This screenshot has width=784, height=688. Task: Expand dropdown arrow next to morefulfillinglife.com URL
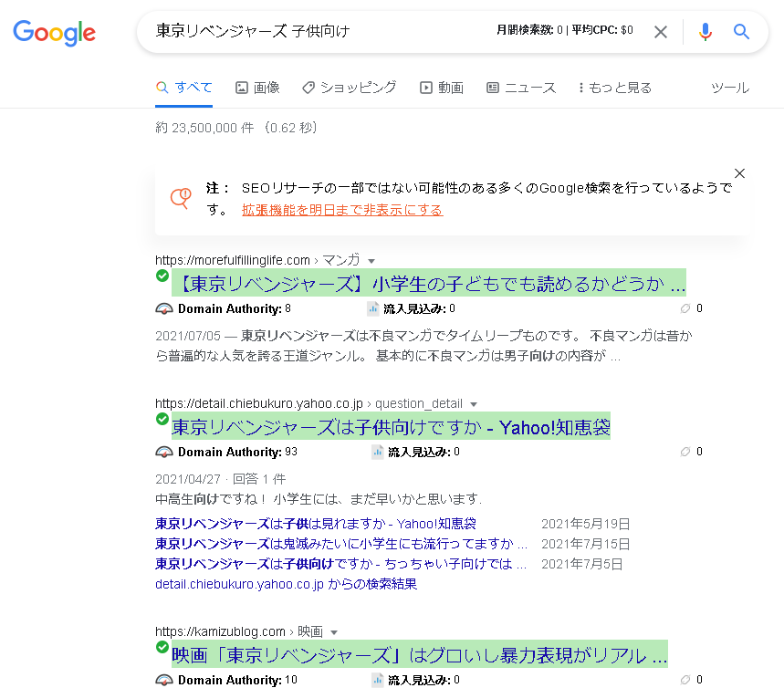371,261
